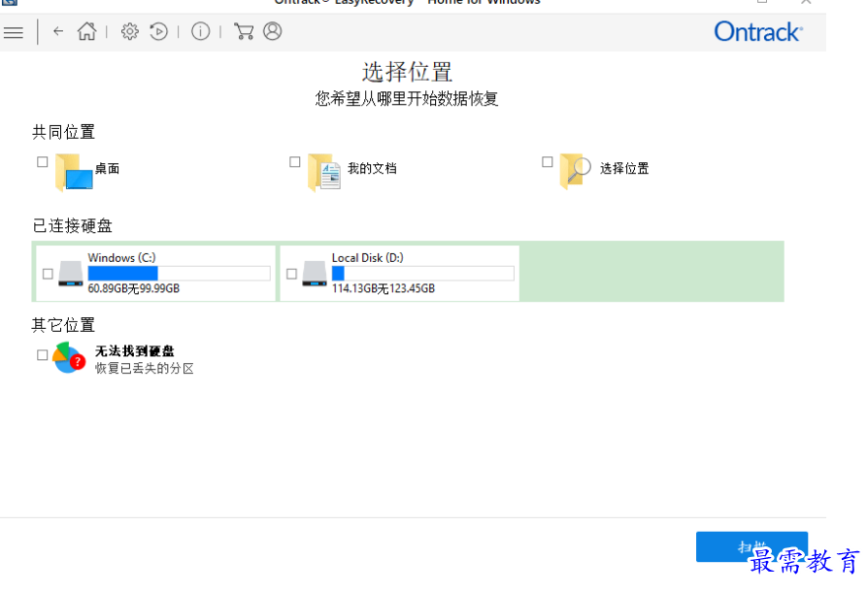This screenshot has height=592, width=868.
Task: Click the Ontrack logo
Action: pos(758,31)
